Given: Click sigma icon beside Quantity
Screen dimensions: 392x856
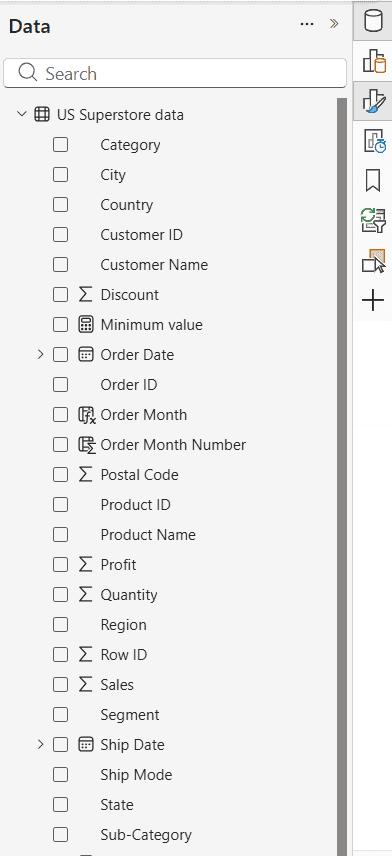Looking at the screenshot, I should click(x=85, y=595).
